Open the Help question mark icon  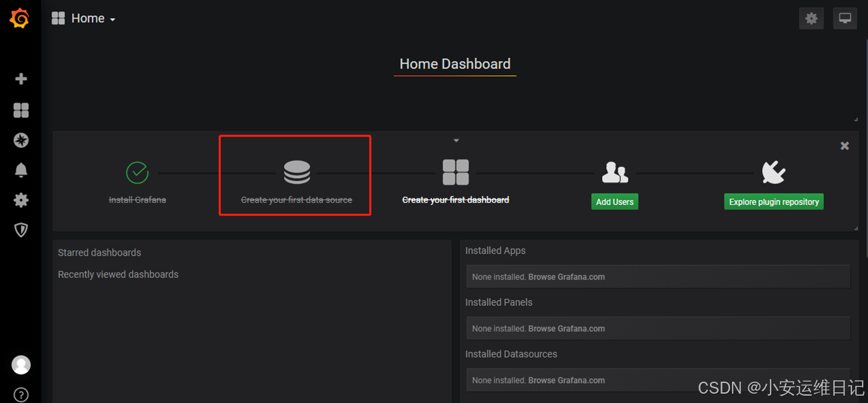(x=21, y=394)
